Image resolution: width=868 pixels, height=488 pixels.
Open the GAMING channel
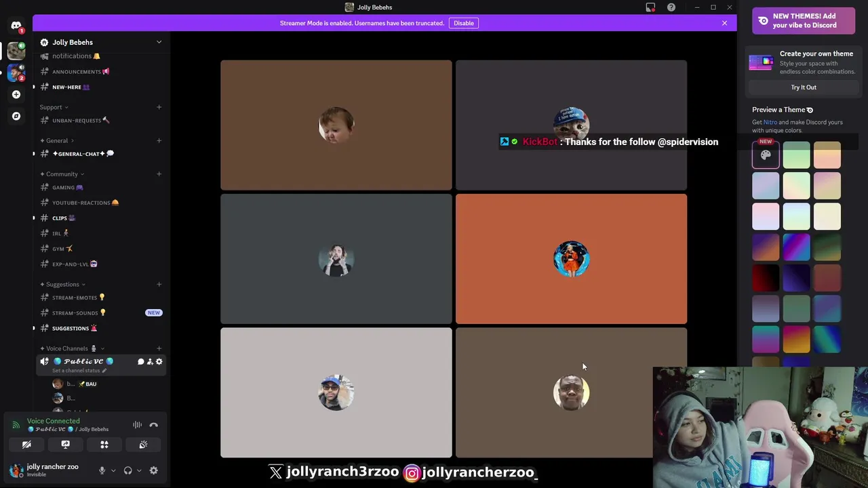pos(100,188)
